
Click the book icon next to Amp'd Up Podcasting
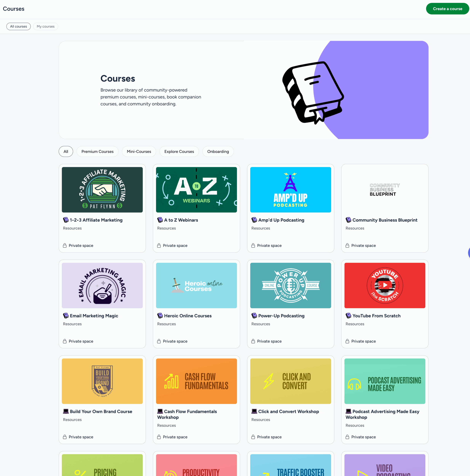(x=254, y=220)
